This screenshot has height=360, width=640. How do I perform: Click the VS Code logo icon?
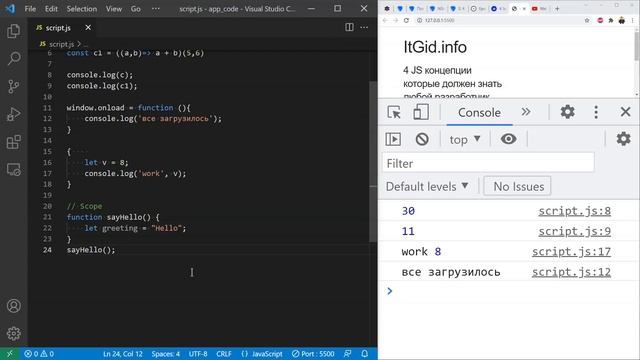[10, 9]
